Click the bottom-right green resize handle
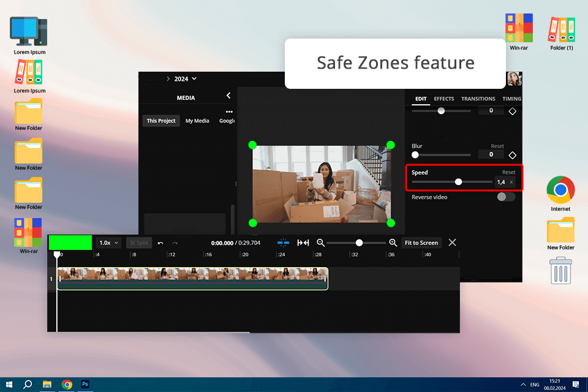Image resolution: width=588 pixels, height=392 pixels. [390, 223]
